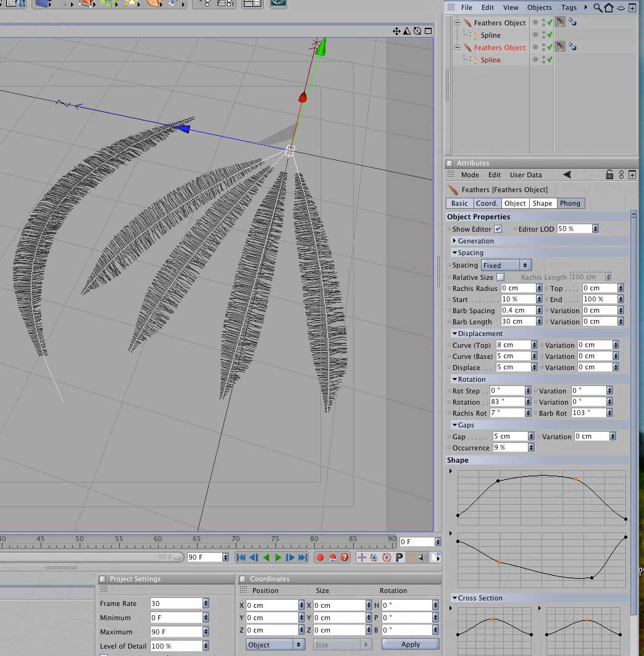The image size is (644, 656).
Task: Click orange point on second Shape curve
Action: (498, 562)
